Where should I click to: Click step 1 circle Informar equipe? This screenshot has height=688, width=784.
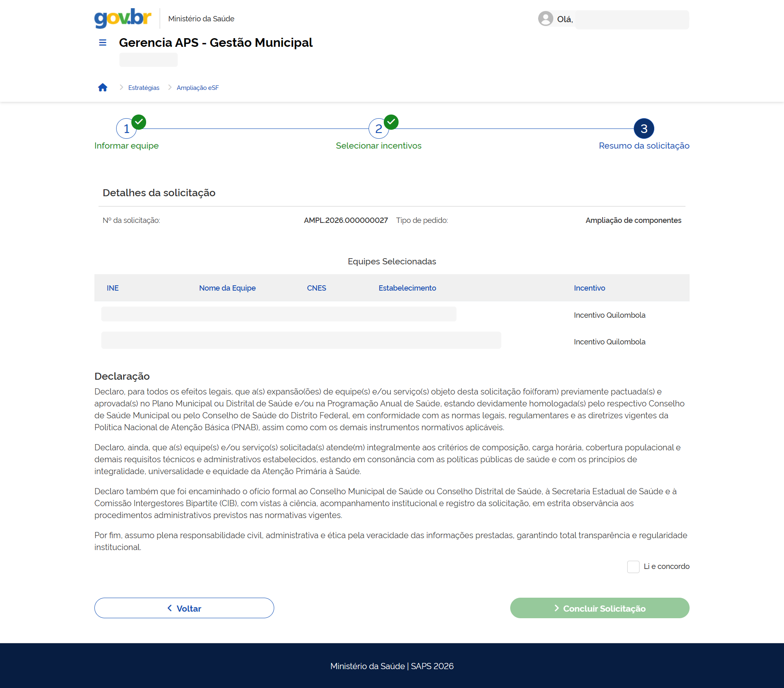pyautogui.click(x=126, y=129)
